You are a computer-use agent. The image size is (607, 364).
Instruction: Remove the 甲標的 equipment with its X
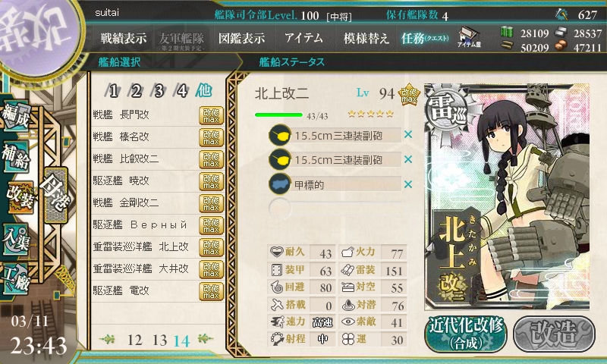(x=408, y=184)
